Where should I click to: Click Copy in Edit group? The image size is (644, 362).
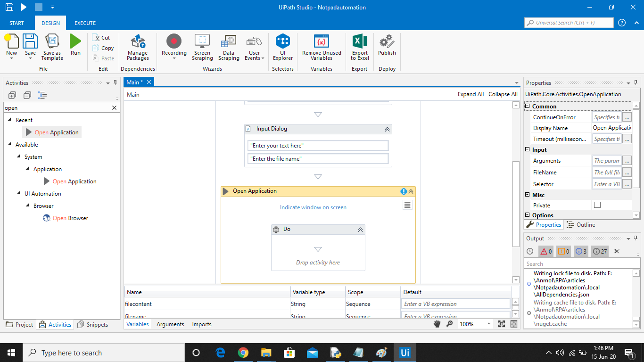tap(103, 48)
